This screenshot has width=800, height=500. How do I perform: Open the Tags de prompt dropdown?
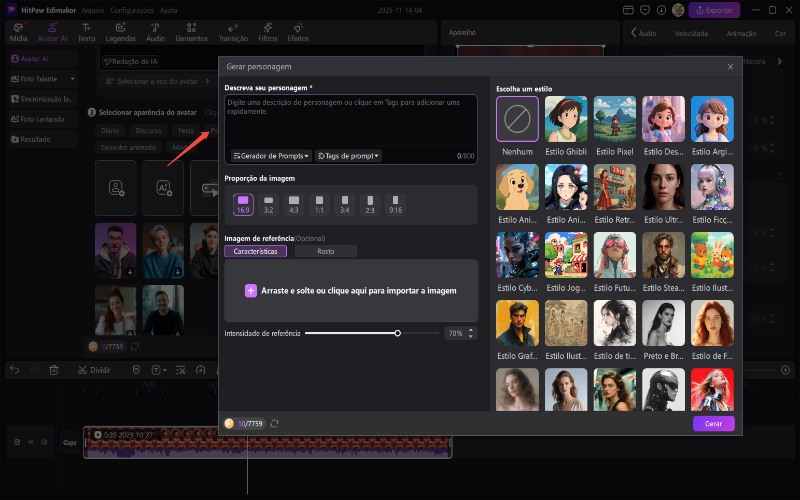point(348,156)
